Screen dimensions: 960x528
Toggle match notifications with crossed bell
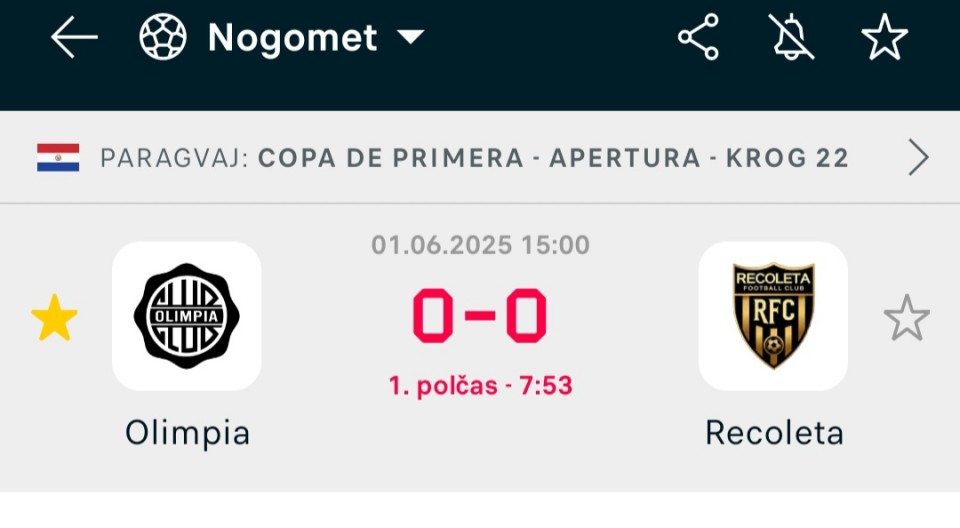[791, 37]
